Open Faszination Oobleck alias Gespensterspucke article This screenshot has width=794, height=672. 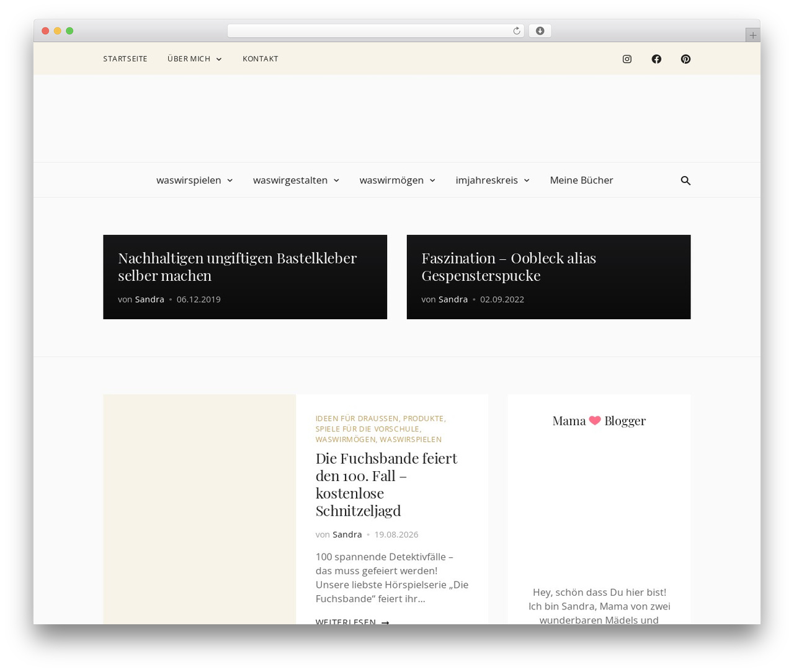pos(509,267)
